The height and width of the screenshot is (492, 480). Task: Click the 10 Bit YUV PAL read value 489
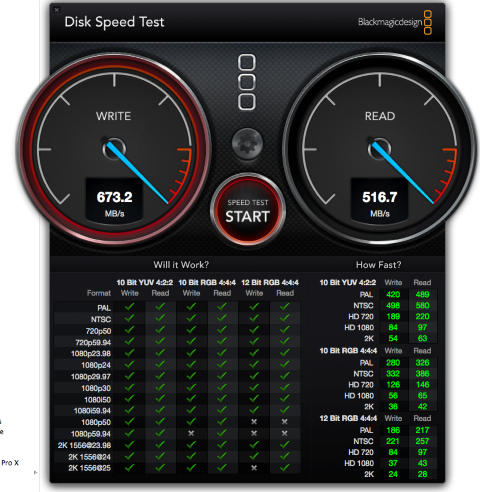click(x=422, y=294)
